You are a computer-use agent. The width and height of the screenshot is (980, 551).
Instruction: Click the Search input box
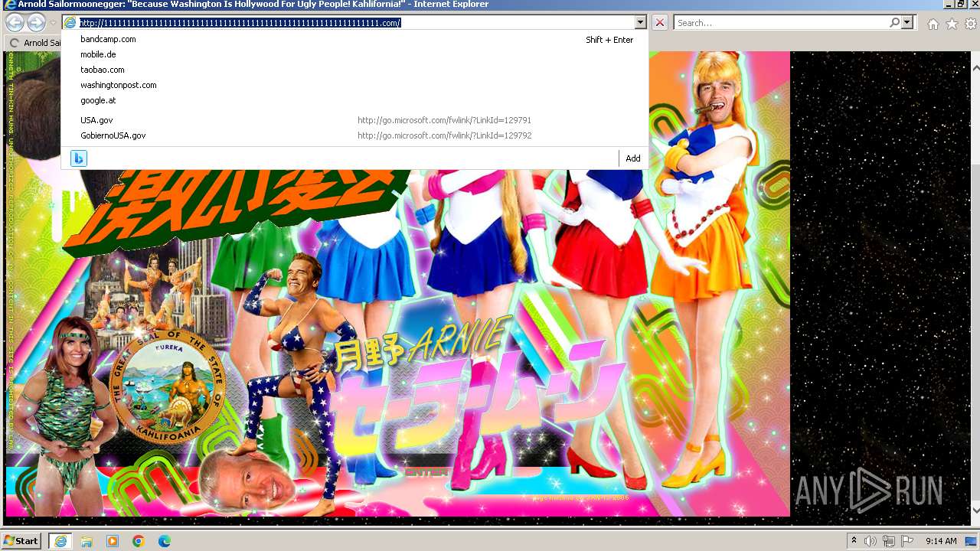pos(781,23)
